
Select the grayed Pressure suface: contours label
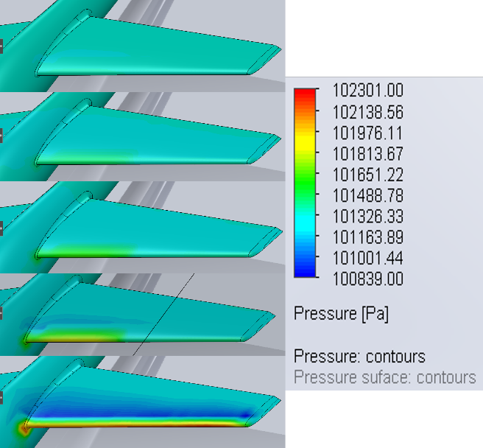384,377
